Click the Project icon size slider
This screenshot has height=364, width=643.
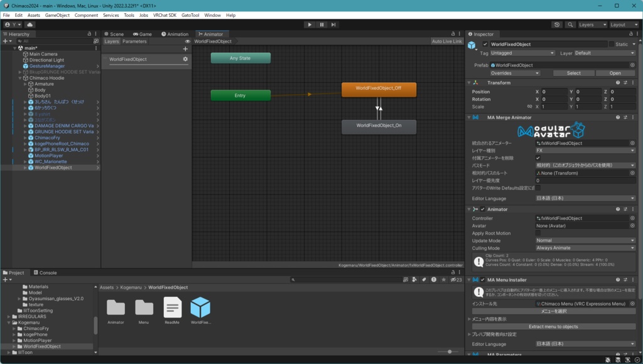[450, 351]
